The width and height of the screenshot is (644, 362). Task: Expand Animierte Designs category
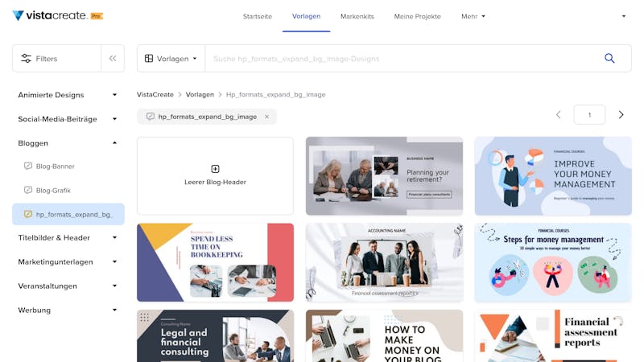(x=114, y=95)
